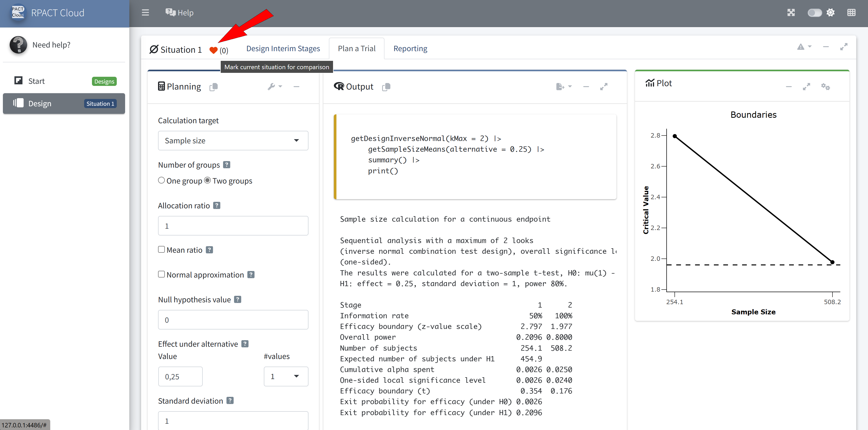The width and height of the screenshot is (868, 430).
Task: Click the Output panel copy icon
Action: point(386,87)
